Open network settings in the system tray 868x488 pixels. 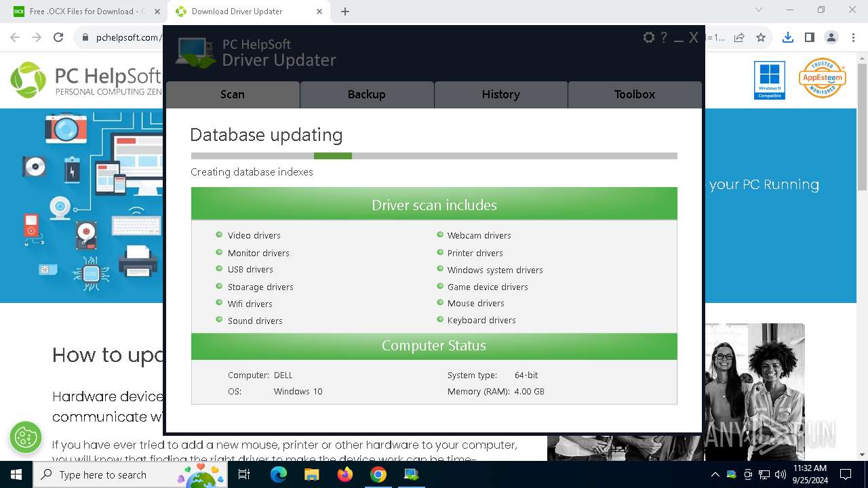(x=764, y=474)
